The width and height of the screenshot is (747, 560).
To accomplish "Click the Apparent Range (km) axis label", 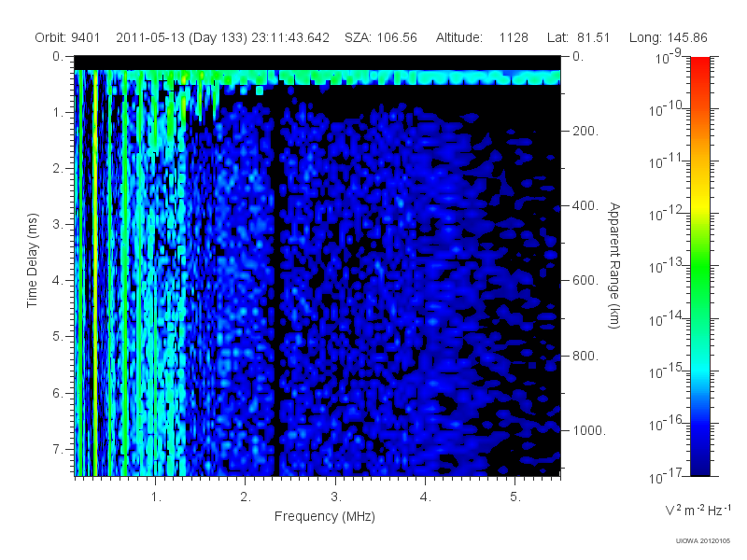I will [x=614, y=265].
